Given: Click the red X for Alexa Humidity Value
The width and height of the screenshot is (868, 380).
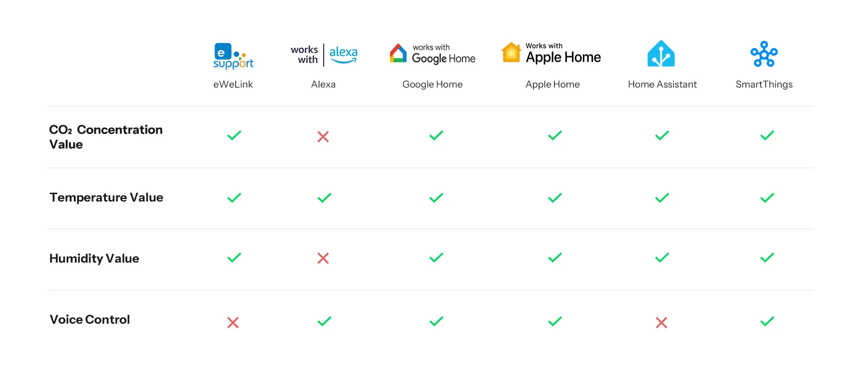Looking at the screenshot, I should coord(323,258).
